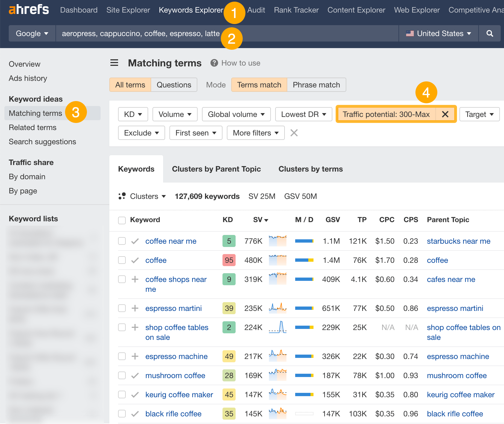
Task: Switch to the Questions tab
Action: pos(174,85)
